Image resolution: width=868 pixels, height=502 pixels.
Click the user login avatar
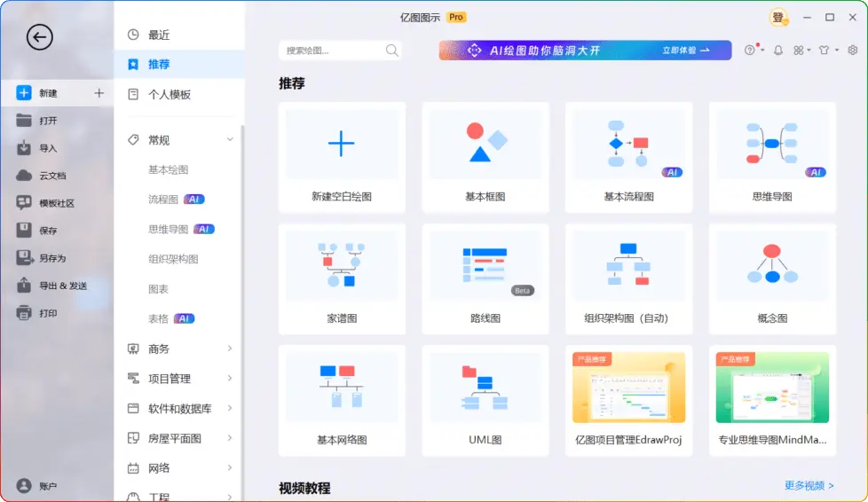tap(778, 18)
